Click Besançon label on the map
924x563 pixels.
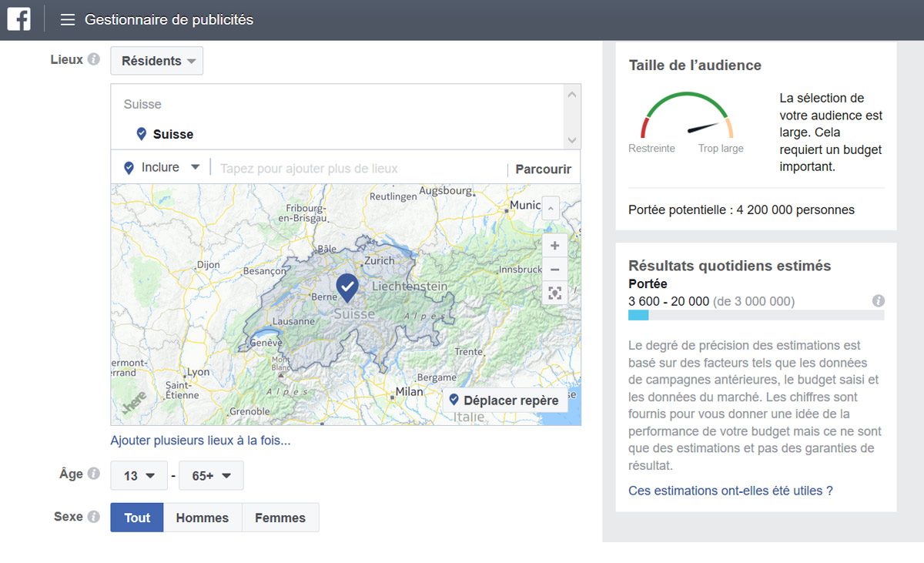point(264,271)
